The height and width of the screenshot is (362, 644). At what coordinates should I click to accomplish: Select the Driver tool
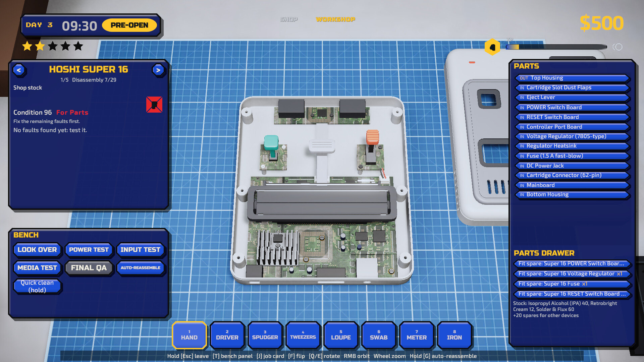(227, 335)
